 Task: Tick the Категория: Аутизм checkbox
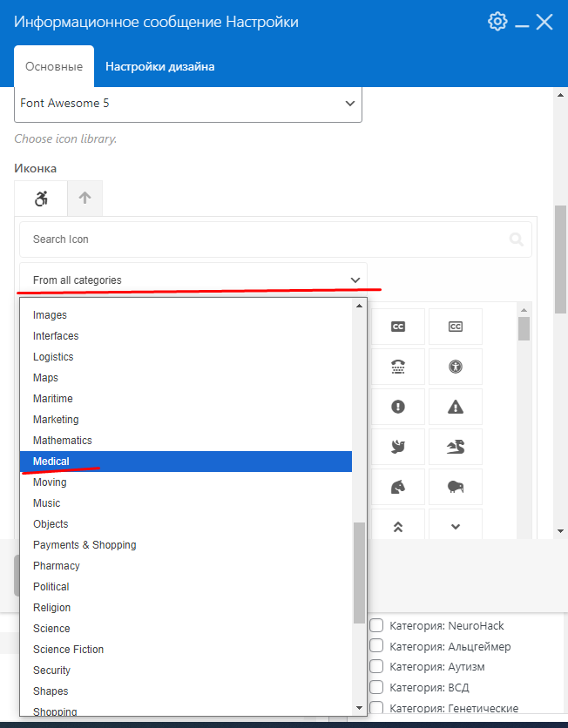click(x=377, y=667)
